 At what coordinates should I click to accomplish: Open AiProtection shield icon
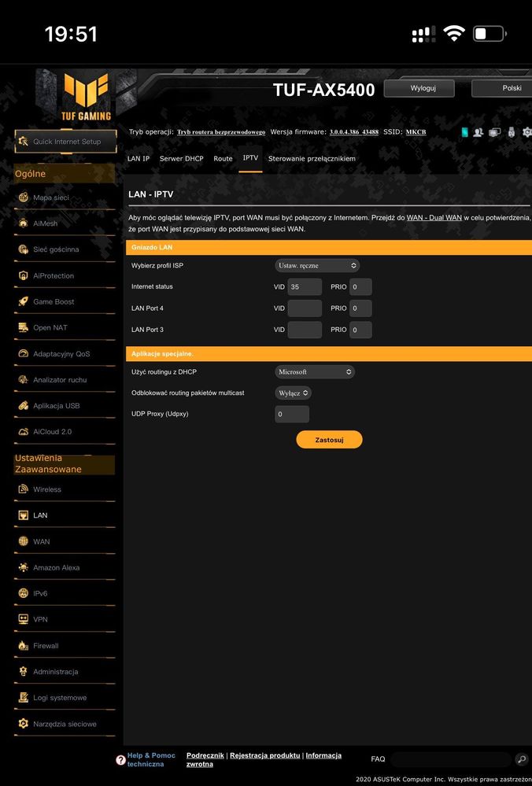tap(23, 275)
